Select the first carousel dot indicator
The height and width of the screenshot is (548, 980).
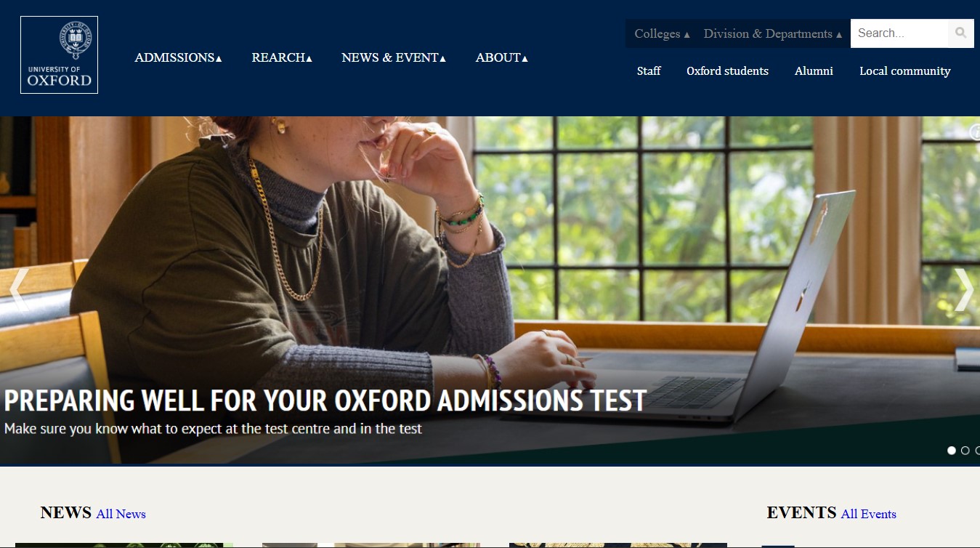tap(952, 451)
